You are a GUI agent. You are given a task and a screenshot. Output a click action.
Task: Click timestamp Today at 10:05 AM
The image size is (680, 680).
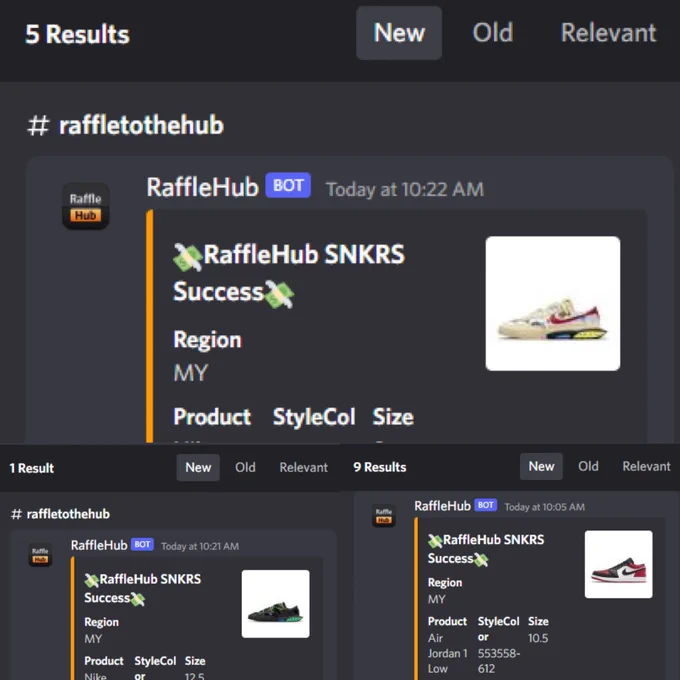click(544, 507)
